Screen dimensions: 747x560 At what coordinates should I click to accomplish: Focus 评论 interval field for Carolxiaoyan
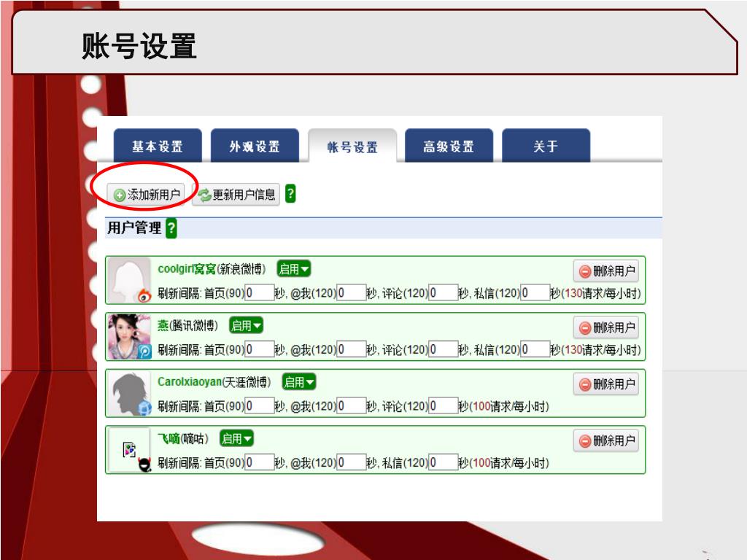(x=444, y=405)
